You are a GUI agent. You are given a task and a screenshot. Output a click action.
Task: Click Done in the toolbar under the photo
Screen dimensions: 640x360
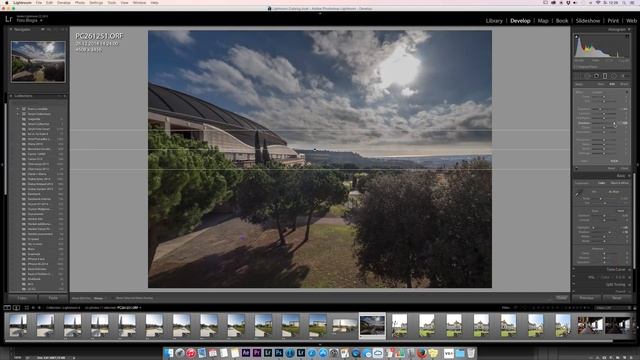tap(562, 298)
